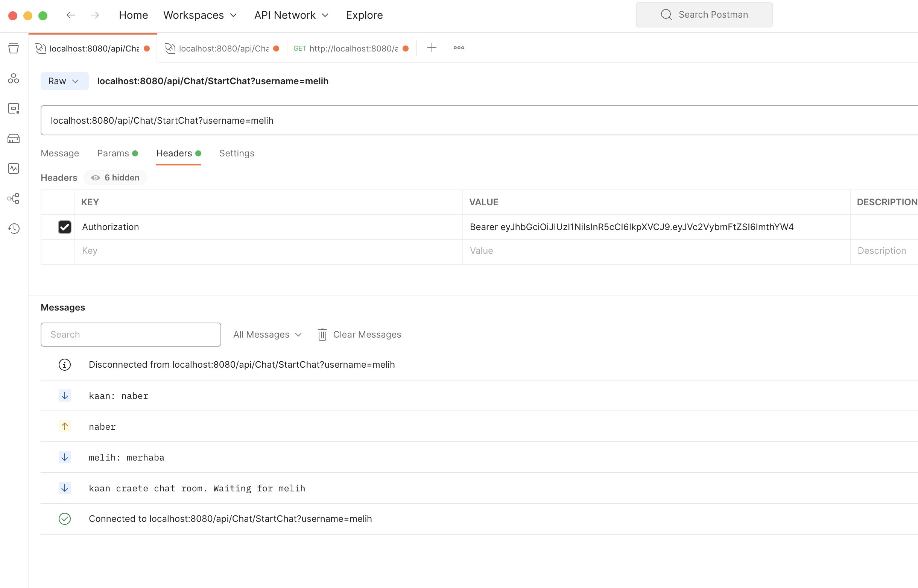Click the unsaved changes dot on the GET tab
This screenshot has width=918, height=588.
pos(406,48)
